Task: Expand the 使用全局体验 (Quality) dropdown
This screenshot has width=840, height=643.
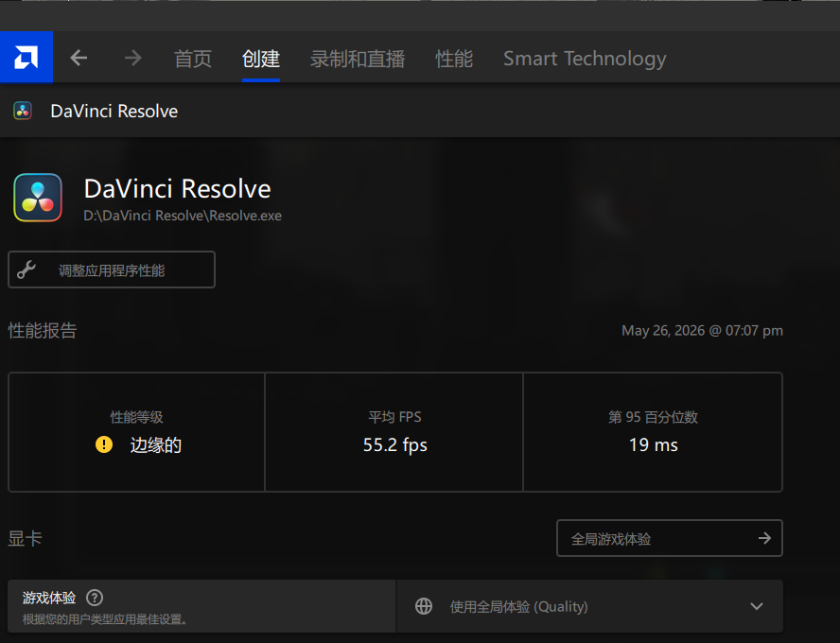Action: point(590,606)
